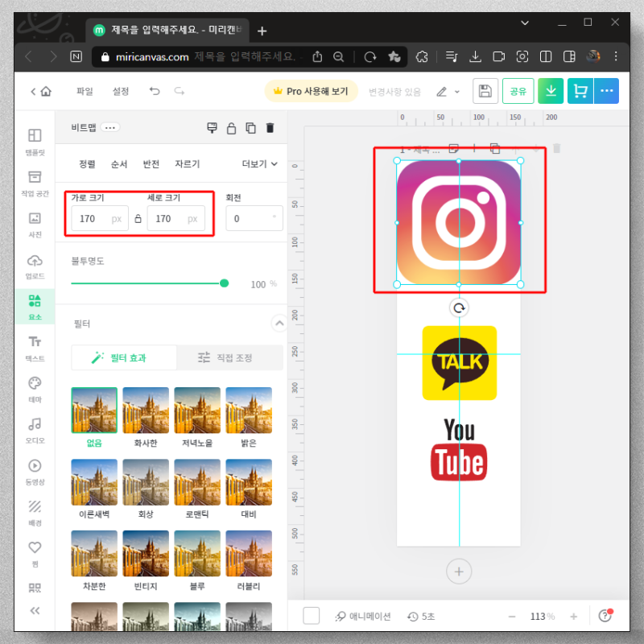This screenshot has height=644, width=644.
Task: Zoom in with the plus button
Action: tap(574, 617)
